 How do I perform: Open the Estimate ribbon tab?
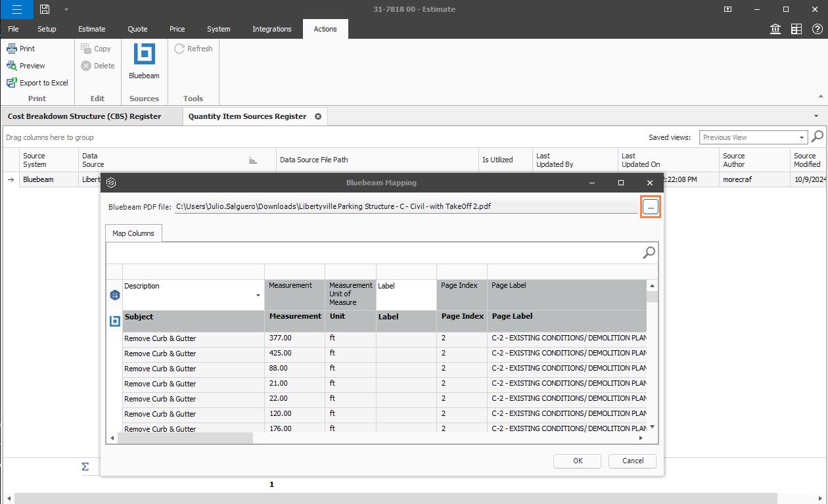click(x=92, y=29)
